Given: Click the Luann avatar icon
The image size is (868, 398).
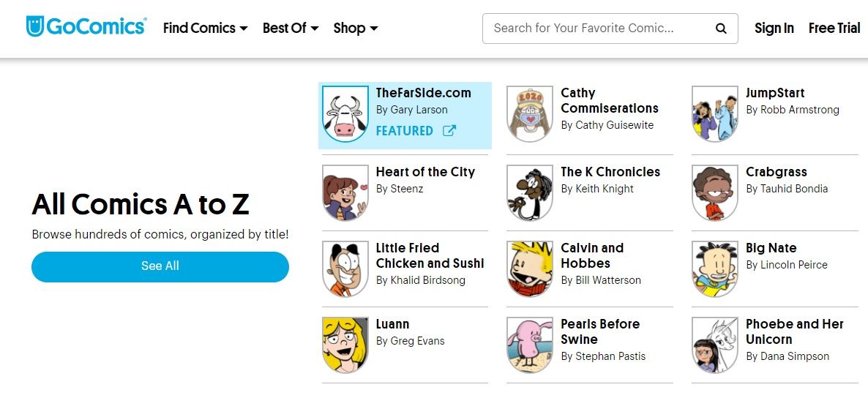Looking at the screenshot, I should 345,344.
